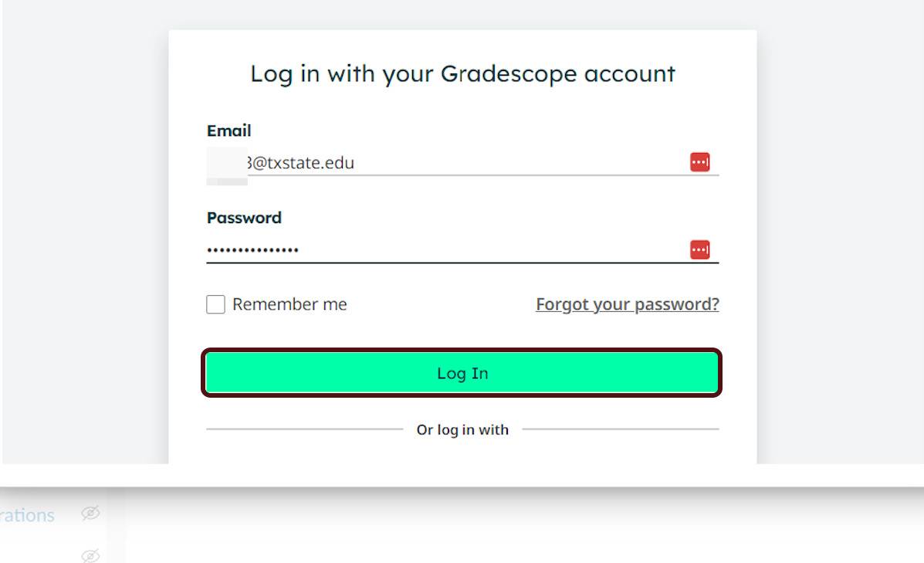Click the red autofill icon beside the Password field
924x563 pixels.
[699, 249]
